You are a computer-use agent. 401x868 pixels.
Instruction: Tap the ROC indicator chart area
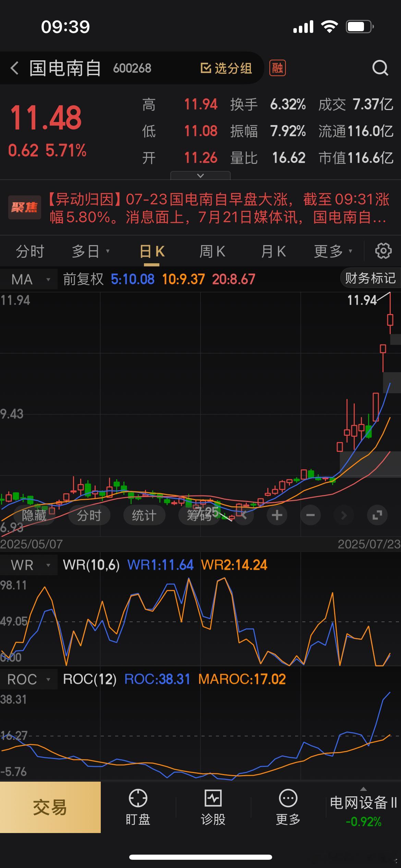click(x=200, y=735)
